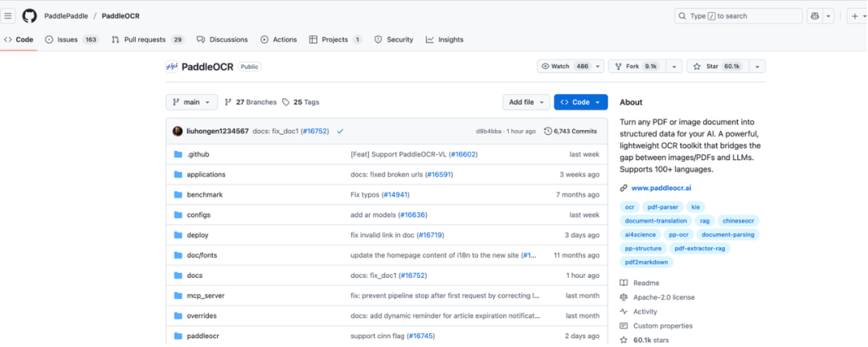The image size is (868, 347).
Task: Click the link icon beside www.paddleocr.ai
Action: 624,188
